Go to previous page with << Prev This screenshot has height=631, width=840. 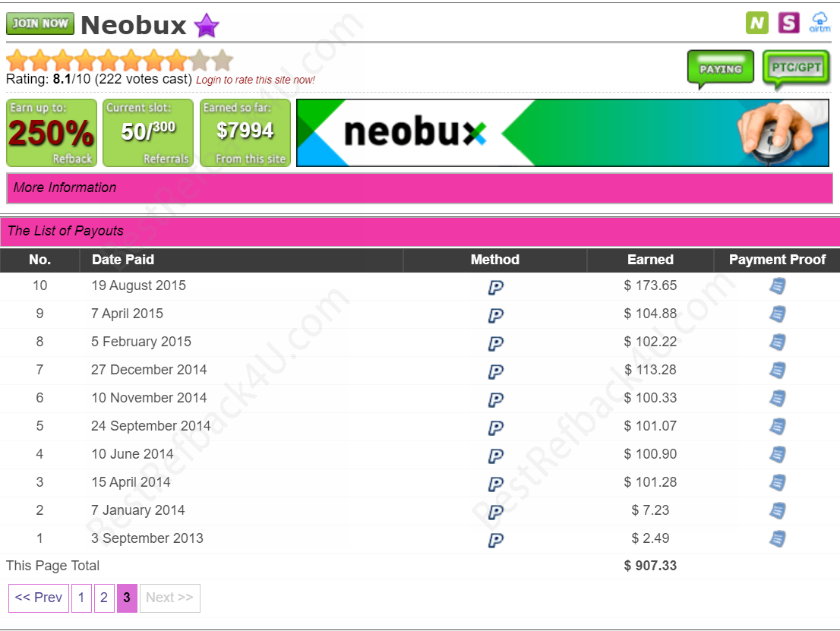(39, 598)
